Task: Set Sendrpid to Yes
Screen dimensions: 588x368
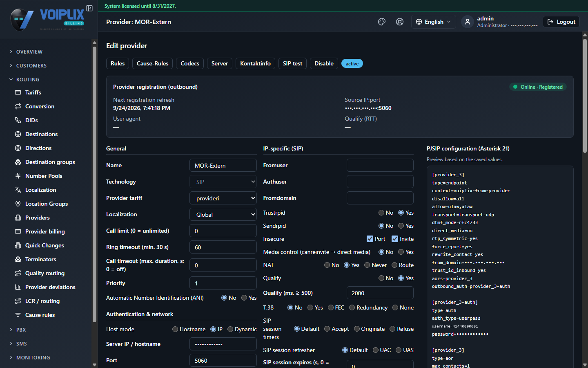Action: [x=401, y=226]
